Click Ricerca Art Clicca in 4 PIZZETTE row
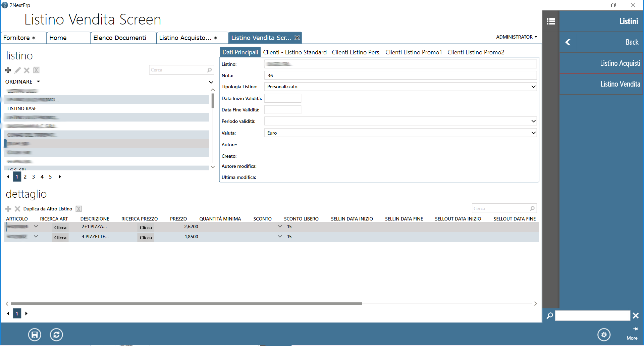This screenshot has height=346, width=644. pyautogui.click(x=60, y=238)
